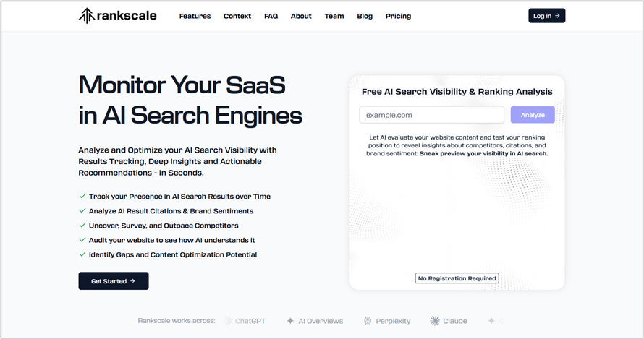Click the arrow icon on Get Started

pos(132,281)
